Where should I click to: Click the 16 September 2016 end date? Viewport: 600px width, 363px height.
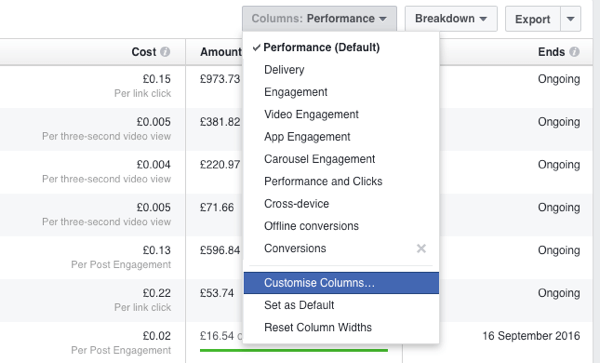[531, 336]
